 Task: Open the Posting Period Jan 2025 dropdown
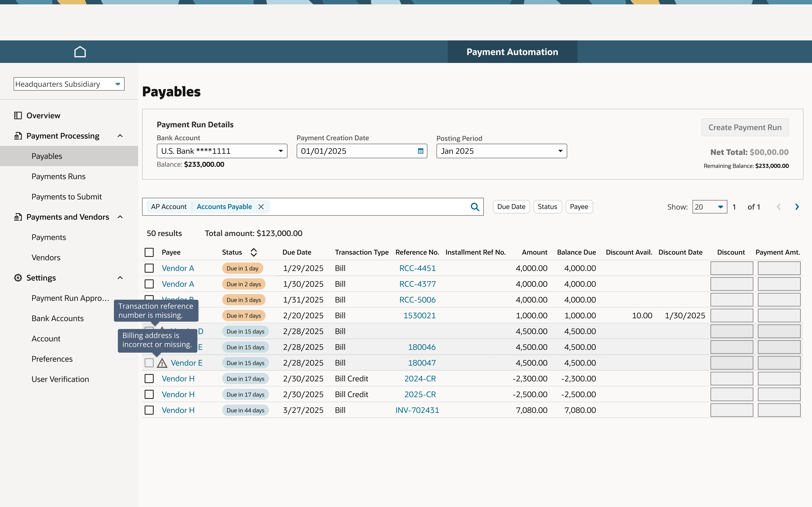501,151
